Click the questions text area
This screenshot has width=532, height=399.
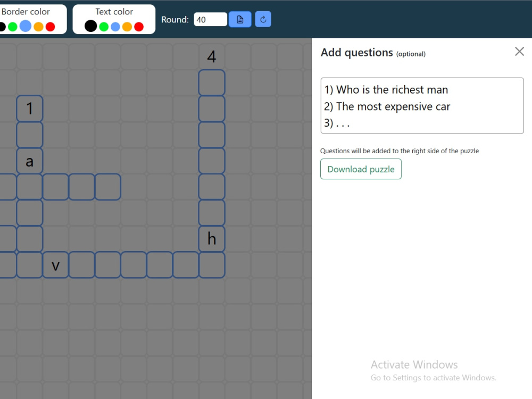pos(422,105)
